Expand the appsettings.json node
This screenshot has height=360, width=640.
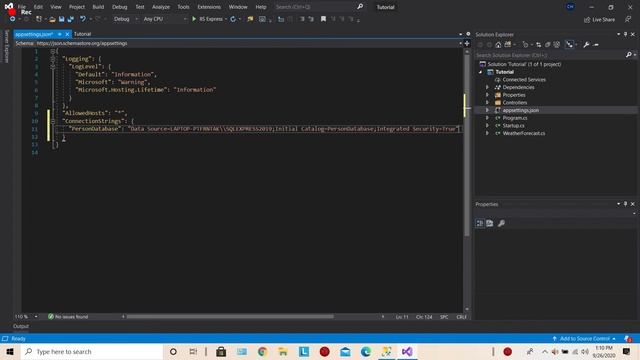(487, 110)
